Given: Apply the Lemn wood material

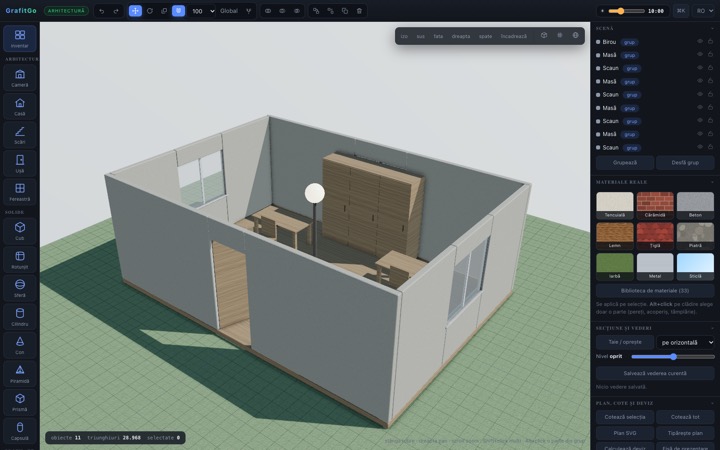Looking at the screenshot, I should [615, 236].
